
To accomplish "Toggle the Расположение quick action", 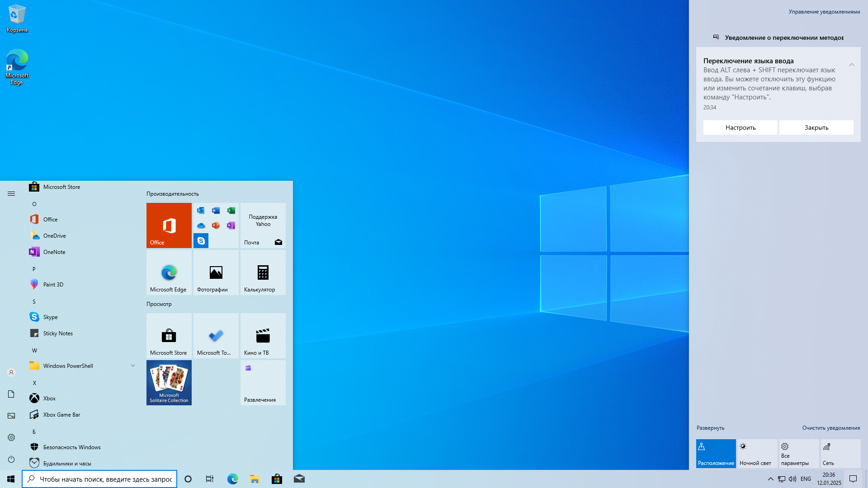I will (x=716, y=454).
